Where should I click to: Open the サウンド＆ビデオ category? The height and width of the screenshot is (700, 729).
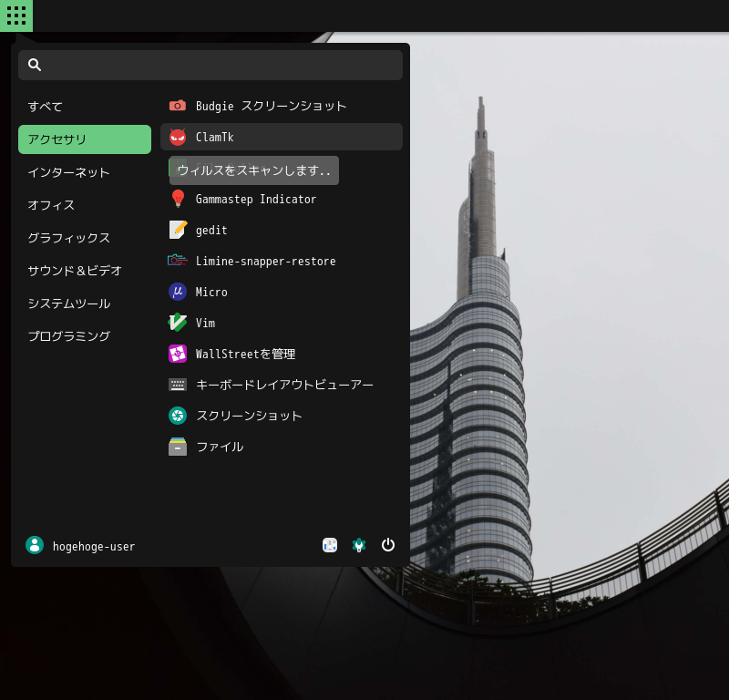(85, 271)
